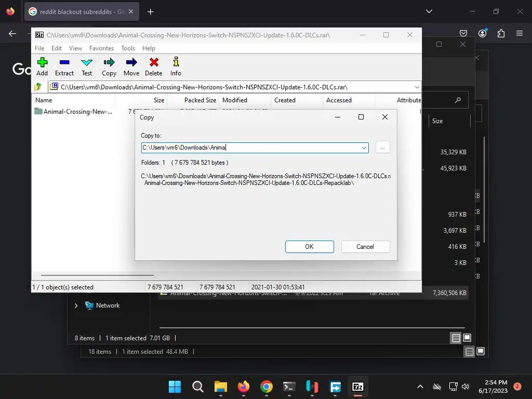This screenshot has height=399, width=532.
Task: Show hidden system tray icons
Action: 420,387
